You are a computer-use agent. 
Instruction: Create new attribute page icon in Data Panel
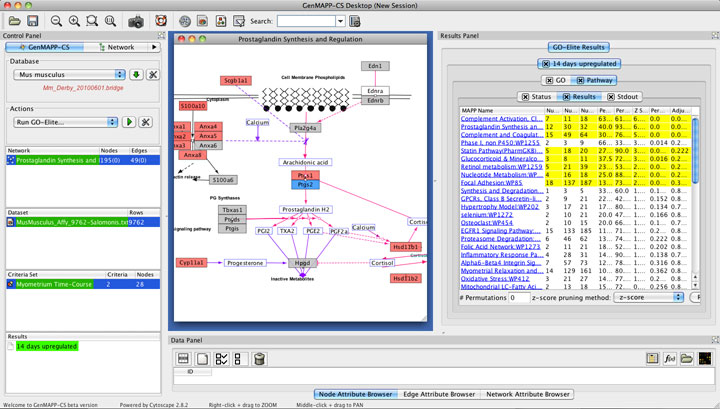pos(202,359)
